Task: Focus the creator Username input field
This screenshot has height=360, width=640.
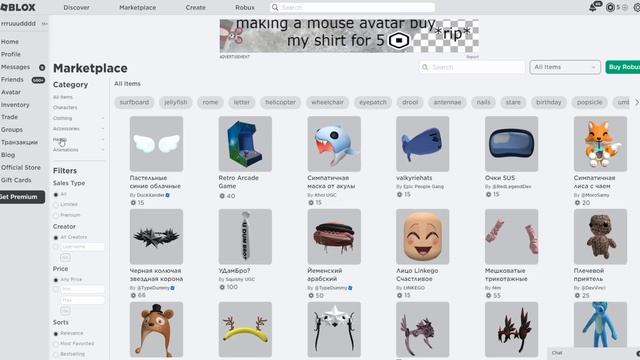Action: (x=83, y=247)
